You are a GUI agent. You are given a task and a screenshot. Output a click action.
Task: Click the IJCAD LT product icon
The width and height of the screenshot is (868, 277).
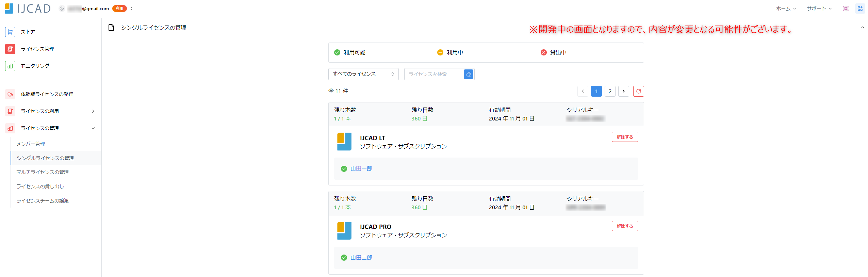(344, 142)
